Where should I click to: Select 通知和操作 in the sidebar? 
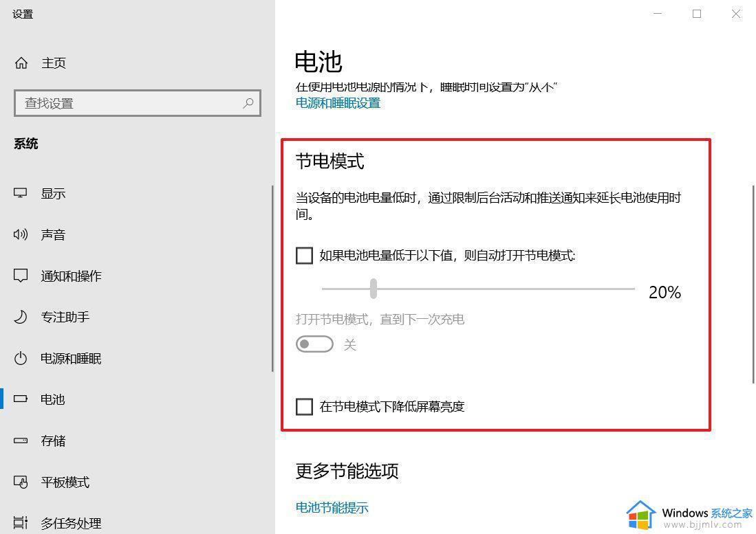[72, 276]
